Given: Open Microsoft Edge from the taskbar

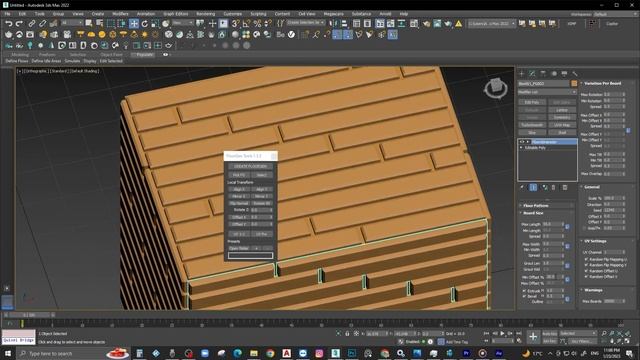Looking at the screenshot, I should click(238, 353).
